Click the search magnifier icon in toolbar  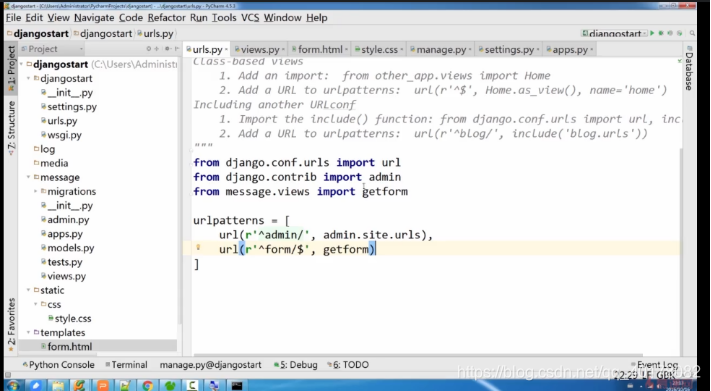pos(692,33)
